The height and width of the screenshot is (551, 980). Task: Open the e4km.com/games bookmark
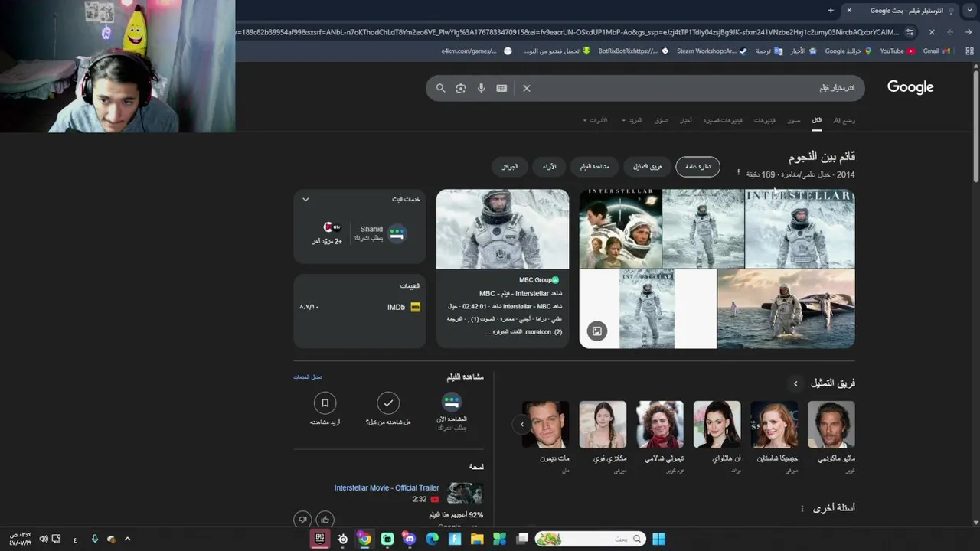pos(475,51)
